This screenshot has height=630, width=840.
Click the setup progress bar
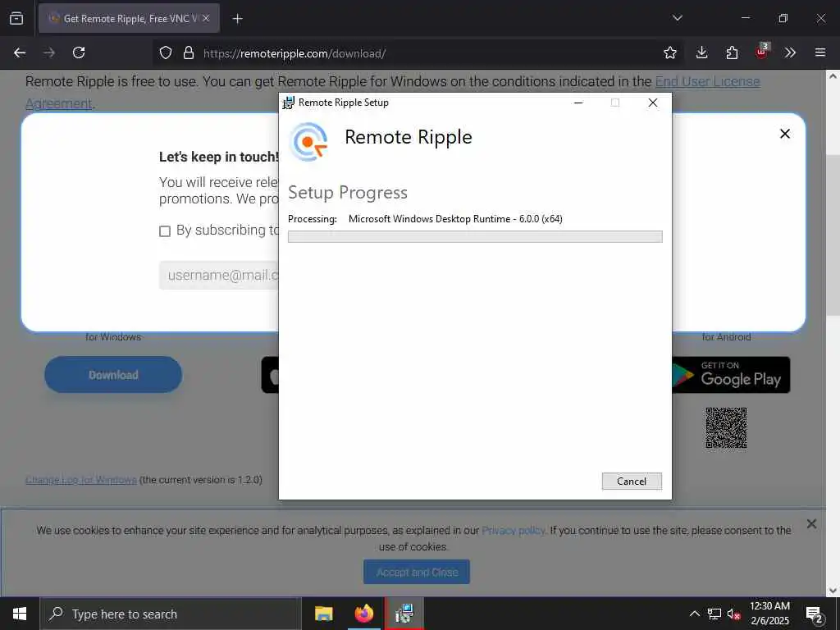475,237
